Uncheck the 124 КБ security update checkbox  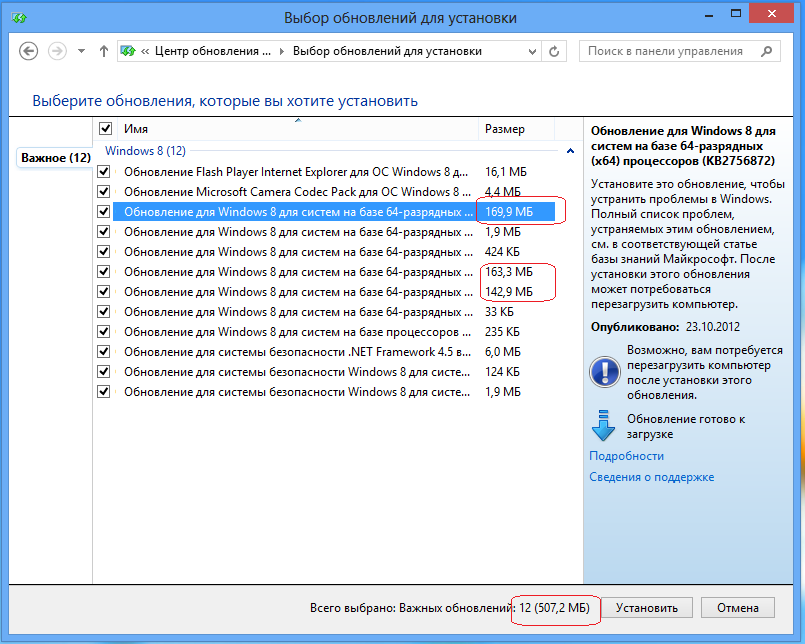104,372
